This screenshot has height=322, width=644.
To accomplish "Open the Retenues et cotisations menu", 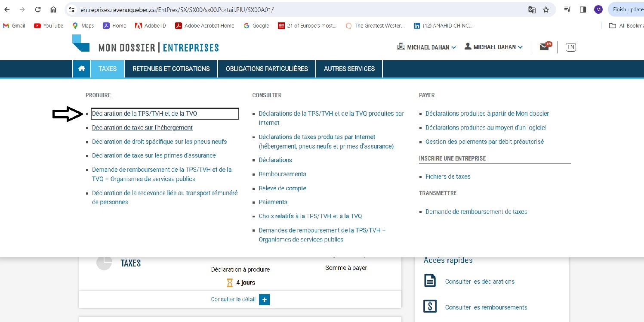I will 171,69.
